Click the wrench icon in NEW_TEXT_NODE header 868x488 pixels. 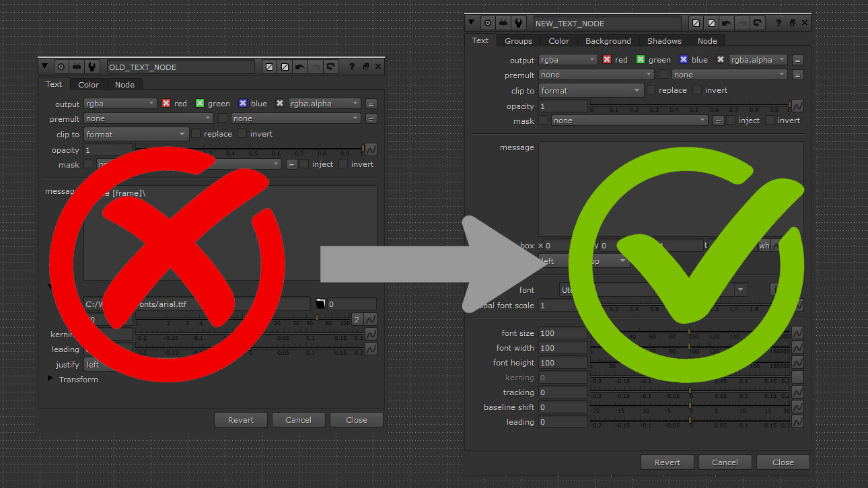coord(519,23)
